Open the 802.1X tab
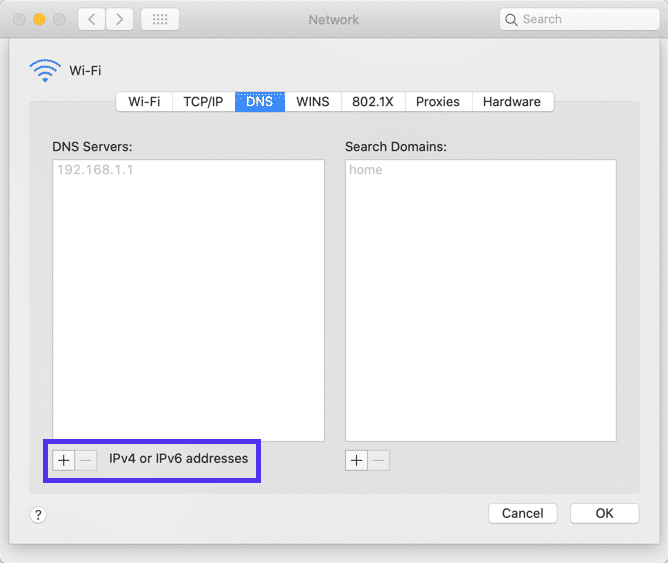The height and width of the screenshot is (563, 668). point(373,102)
